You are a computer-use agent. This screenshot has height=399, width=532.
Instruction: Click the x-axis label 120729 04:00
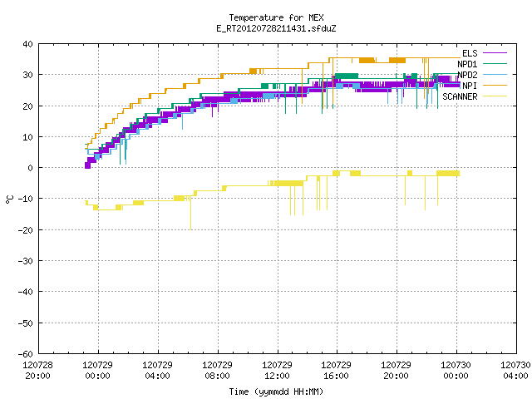(x=157, y=371)
